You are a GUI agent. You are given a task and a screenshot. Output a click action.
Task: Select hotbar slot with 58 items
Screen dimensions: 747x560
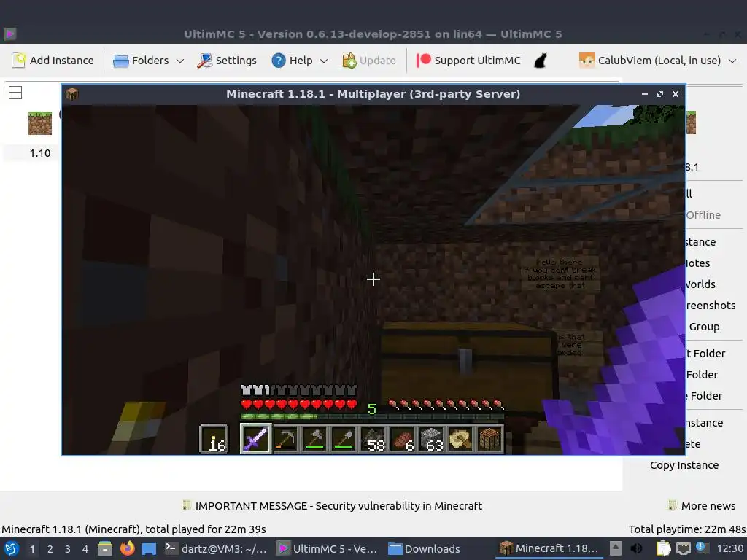click(x=373, y=439)
